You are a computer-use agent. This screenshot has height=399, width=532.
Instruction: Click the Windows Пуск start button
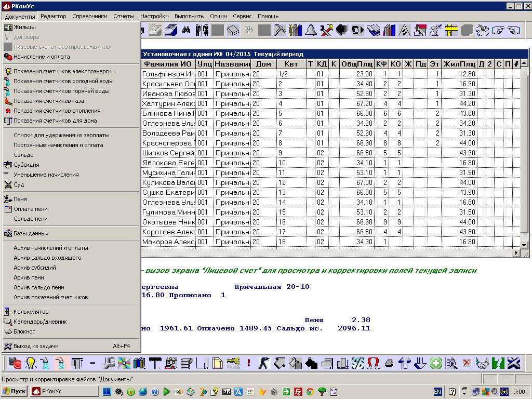coord(15,391)
